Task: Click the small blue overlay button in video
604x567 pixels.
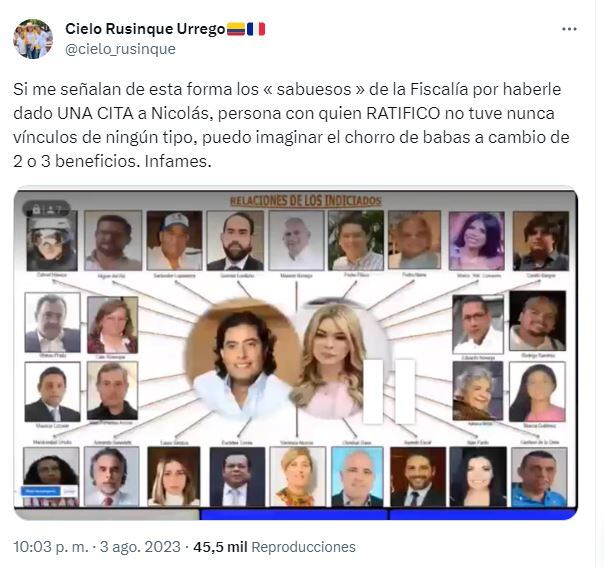Action: point(40,491)
